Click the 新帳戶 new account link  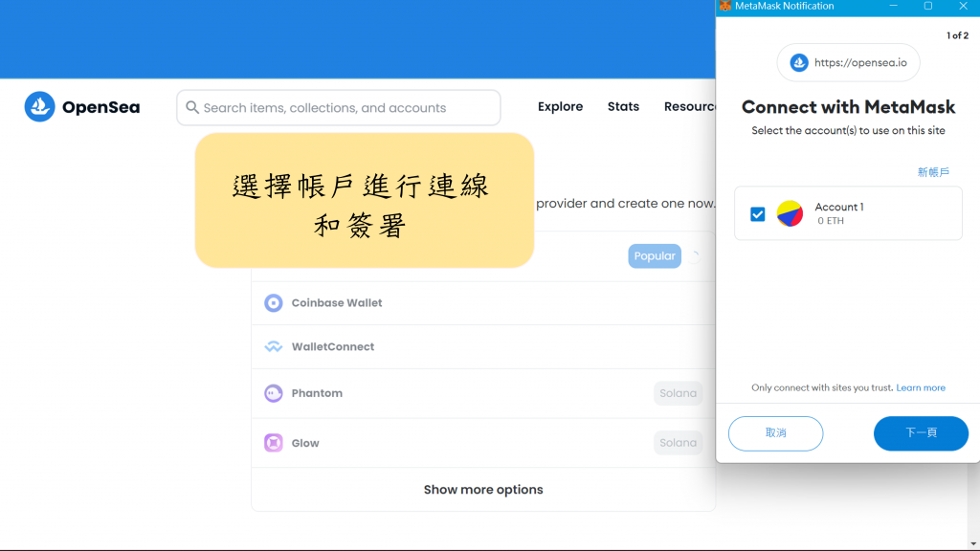pos(933,172)
